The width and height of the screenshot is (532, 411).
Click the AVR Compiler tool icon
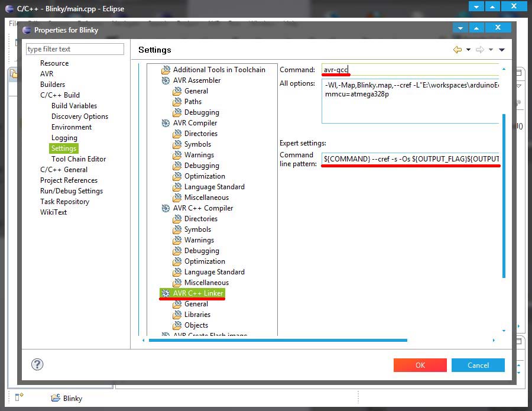click(166, 123)
